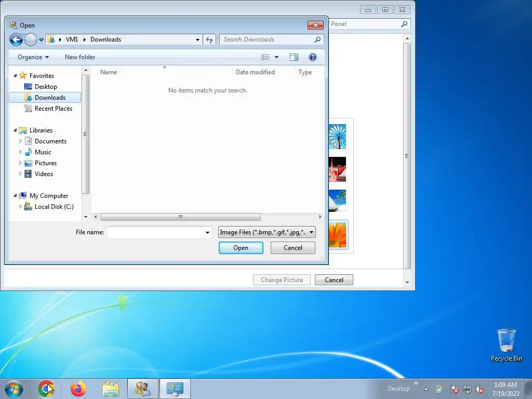Click the navigation pane scrollbar down arrow
Screen dimensions: 532x399
click(86, 217)
